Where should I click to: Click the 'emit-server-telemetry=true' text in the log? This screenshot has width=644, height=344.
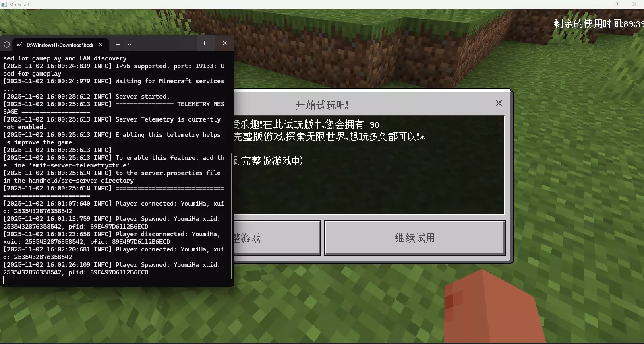79,165
